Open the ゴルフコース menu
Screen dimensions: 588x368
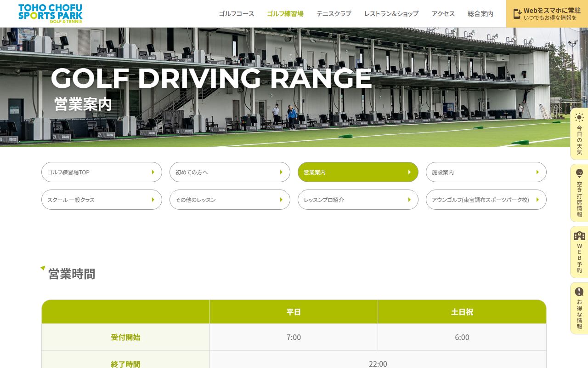tap(237, 14)
